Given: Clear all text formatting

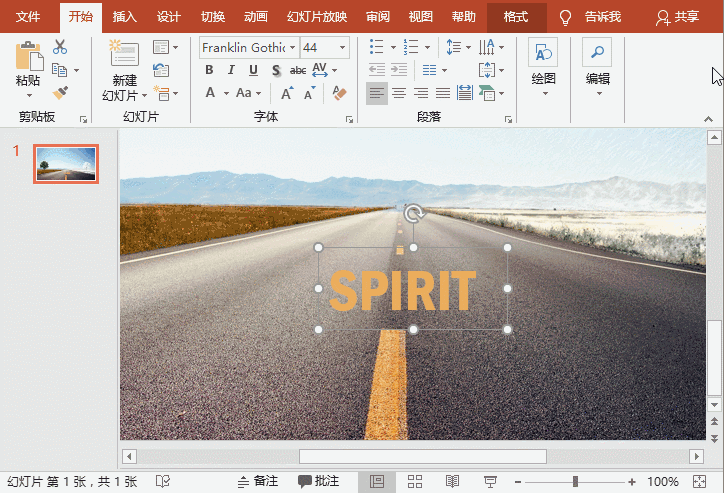Looking at the screenshot, I should click(339, 93).
